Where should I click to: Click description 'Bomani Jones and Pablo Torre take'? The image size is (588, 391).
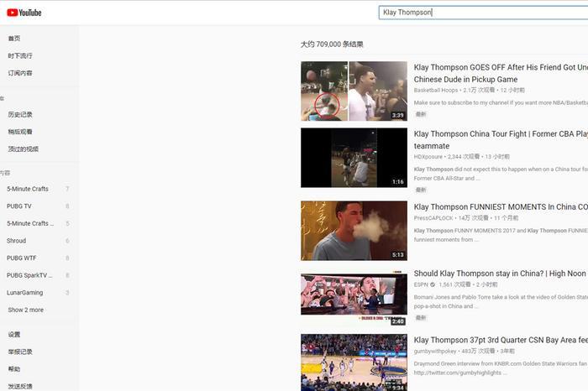501,301
